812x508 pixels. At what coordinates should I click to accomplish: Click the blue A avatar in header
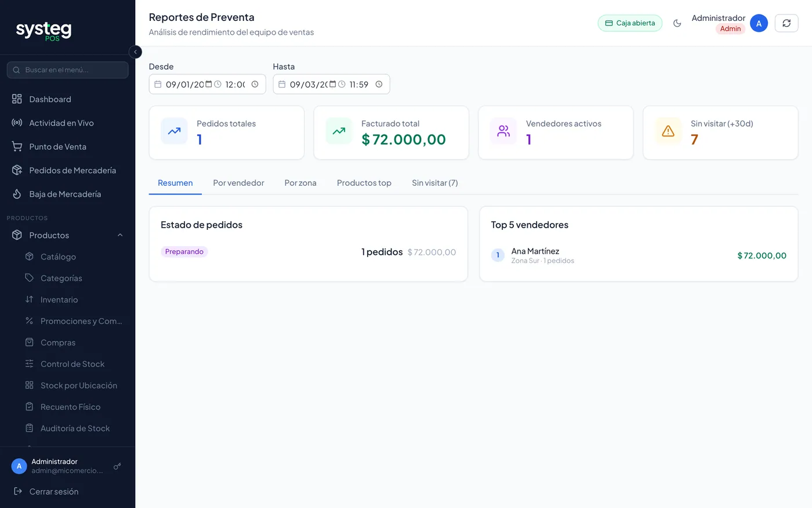[x=759, y=23]
